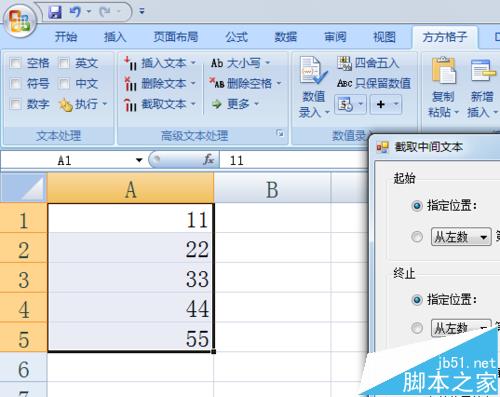Select the 从左数 radio under 终止

(x=417, y=328)
